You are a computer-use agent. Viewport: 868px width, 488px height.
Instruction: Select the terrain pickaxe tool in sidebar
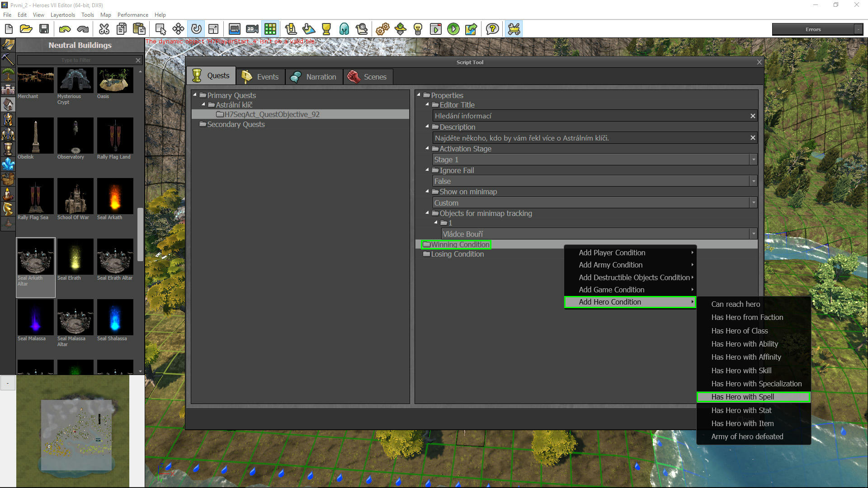(8, 59)
